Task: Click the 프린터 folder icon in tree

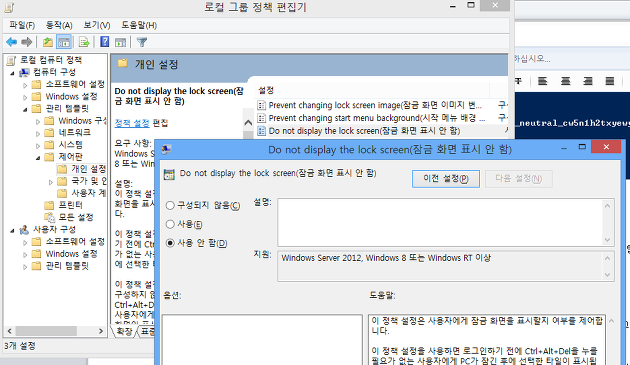Action: point(49,205)
